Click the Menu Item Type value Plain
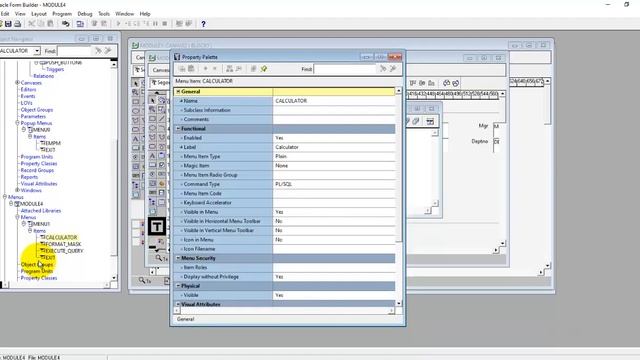Image resolution: width=640 pixels, height=360 pixels. (334, 156)
